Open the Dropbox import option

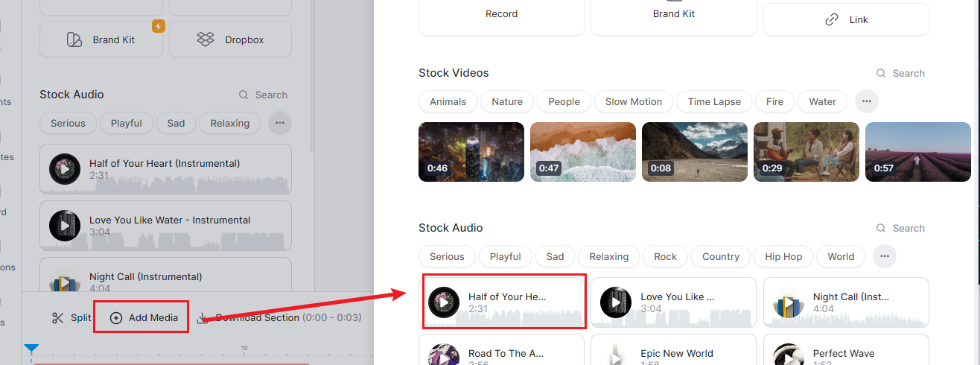(230, 39)
